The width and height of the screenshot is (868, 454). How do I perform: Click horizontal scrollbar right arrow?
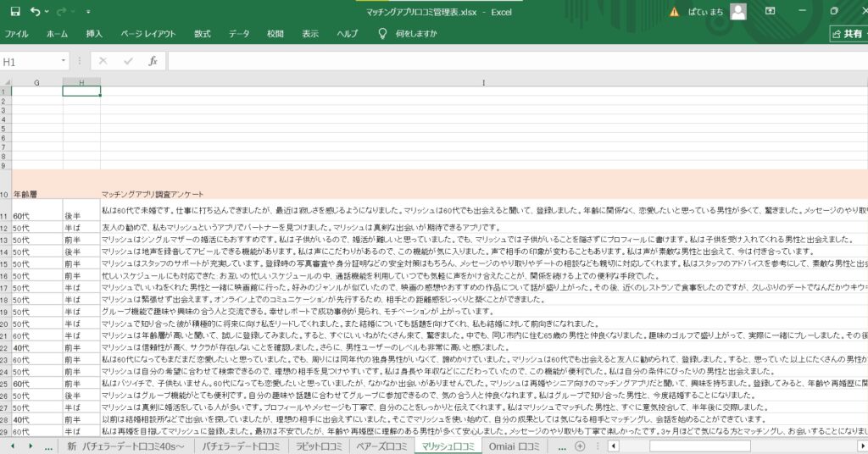pyautogui.click(x=862, y=446)
